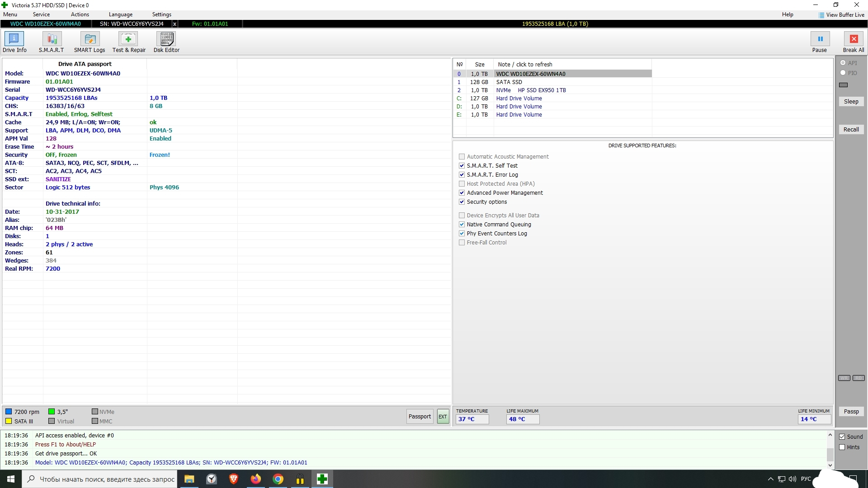Toggle S.M.A.R.T. Self Test checkbox
This screenshot has height=488, width=868.
tap(462, 166)
